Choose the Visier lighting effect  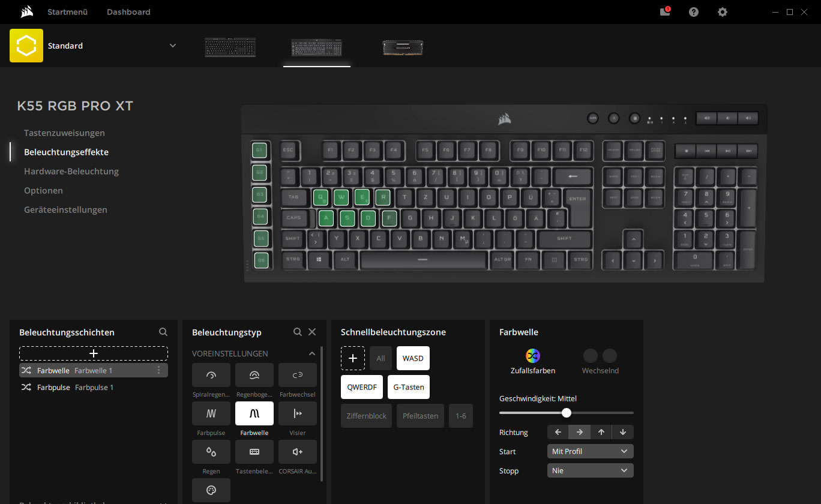[x=298, y=413]
